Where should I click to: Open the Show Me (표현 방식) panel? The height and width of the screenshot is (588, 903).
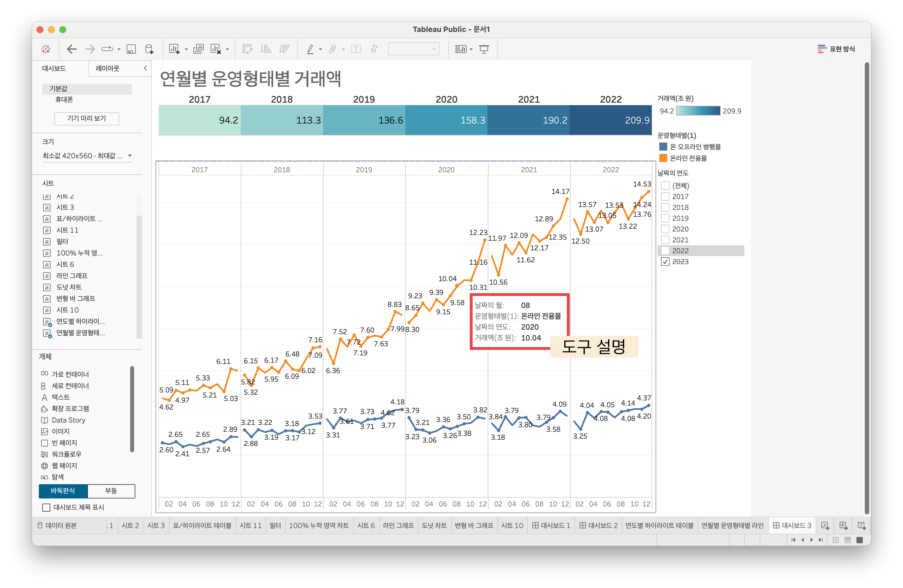pos(836,49)
